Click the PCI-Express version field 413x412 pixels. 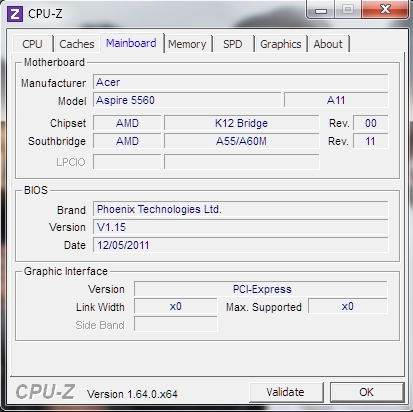pyautogui.click(x=261, y=289)
